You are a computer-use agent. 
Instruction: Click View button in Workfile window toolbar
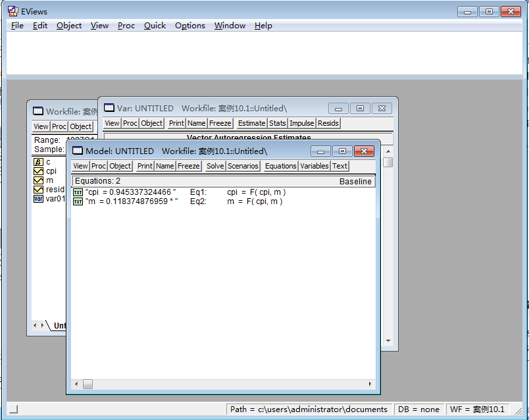(41, 126)
